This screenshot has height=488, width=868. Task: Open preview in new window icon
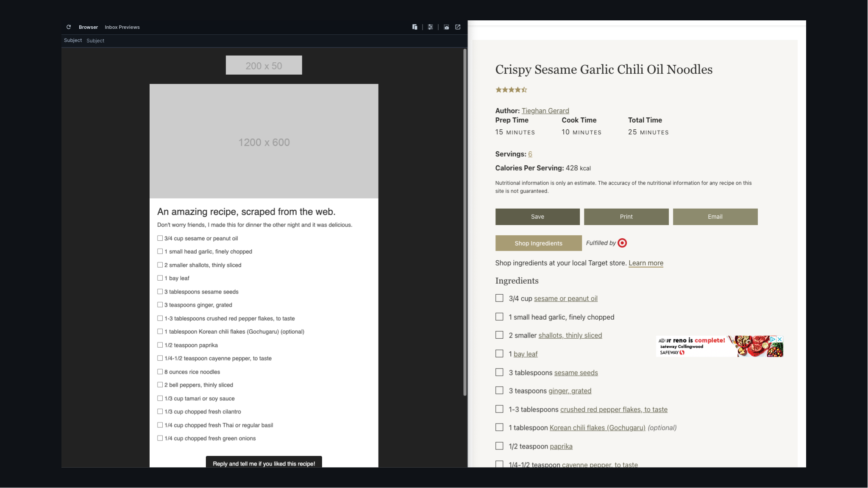458,27
